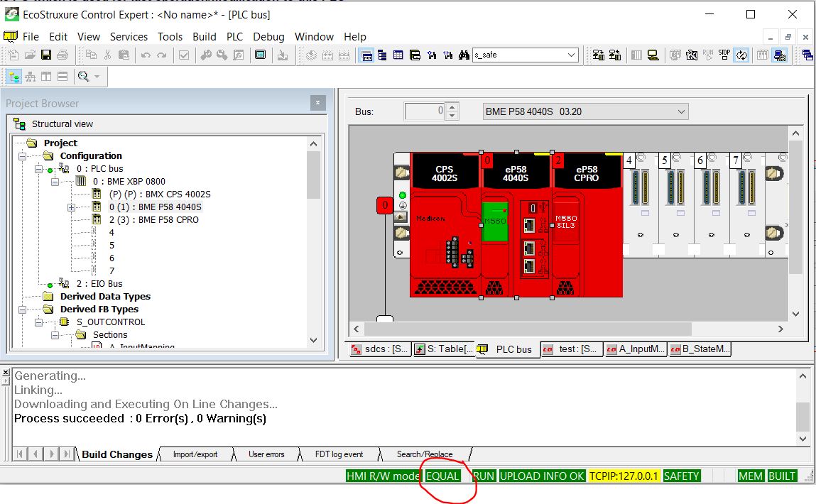Toggle the simulation mode PC icon
This screenshot has width=816, height=504.
780,55
